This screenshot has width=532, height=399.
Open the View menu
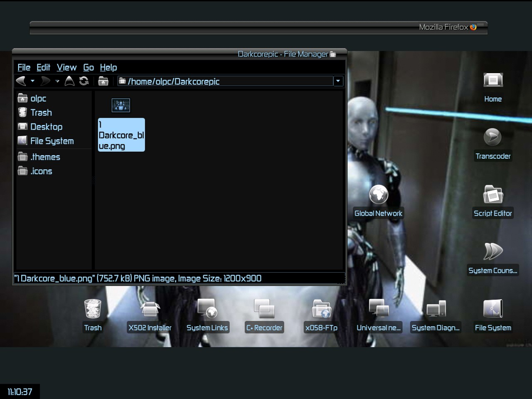(66, 67)
